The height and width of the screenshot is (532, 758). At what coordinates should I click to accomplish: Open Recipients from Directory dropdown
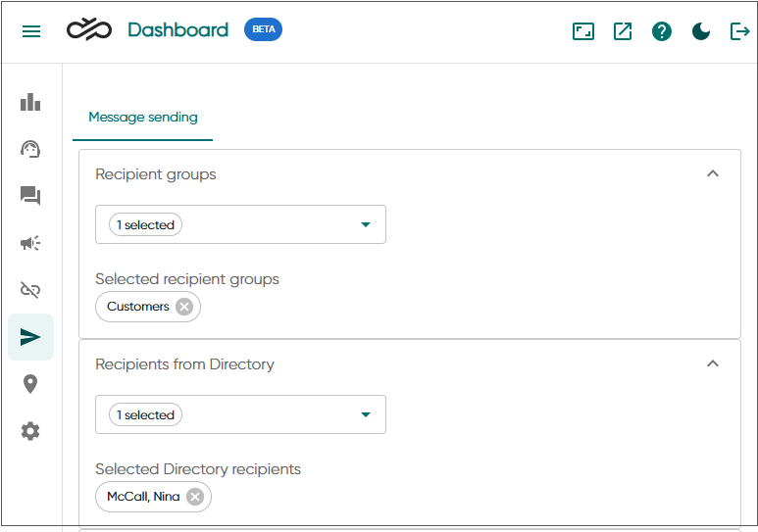coord(240,414)
